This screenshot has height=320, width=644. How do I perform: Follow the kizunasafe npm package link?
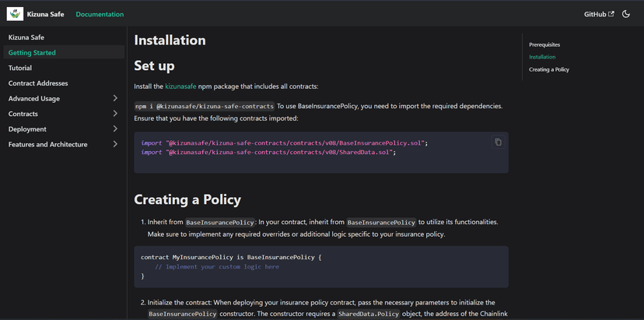[180, 86]
